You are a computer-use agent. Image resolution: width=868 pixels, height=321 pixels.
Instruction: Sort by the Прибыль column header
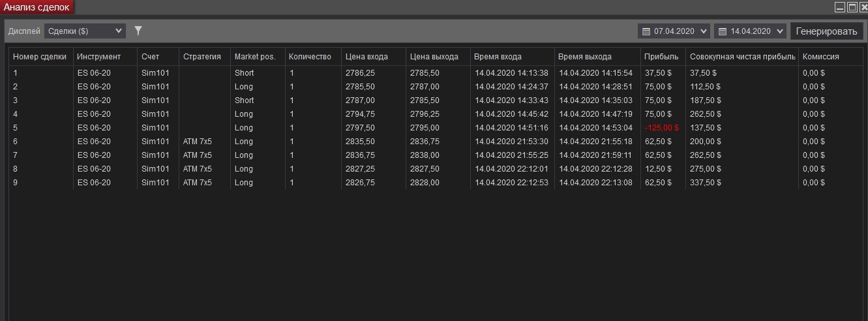coord(657,57)
